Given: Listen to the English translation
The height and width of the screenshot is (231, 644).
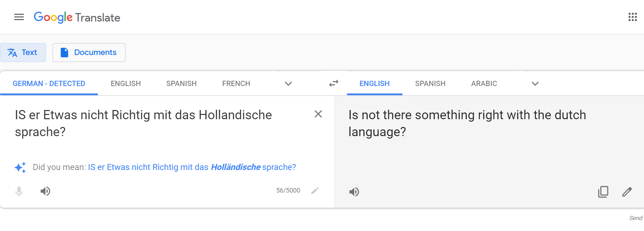Looking at the screenshot, I should [354, 192].
